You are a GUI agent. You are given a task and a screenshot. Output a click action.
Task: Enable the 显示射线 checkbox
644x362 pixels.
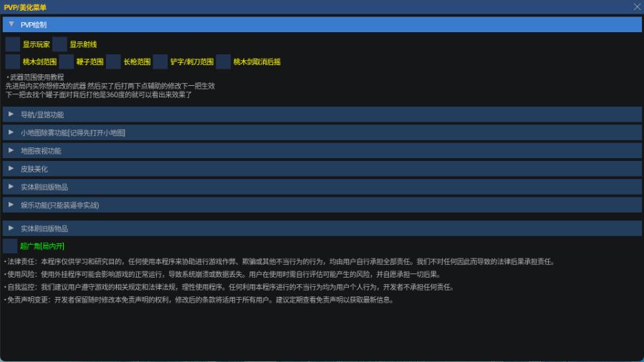tap(59, 44)
